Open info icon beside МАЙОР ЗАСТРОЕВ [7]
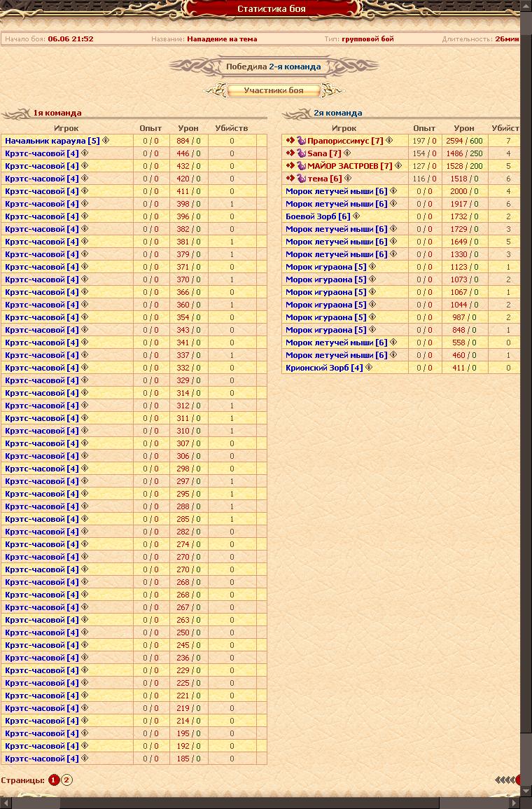532x809 pixels. [398, 165]
